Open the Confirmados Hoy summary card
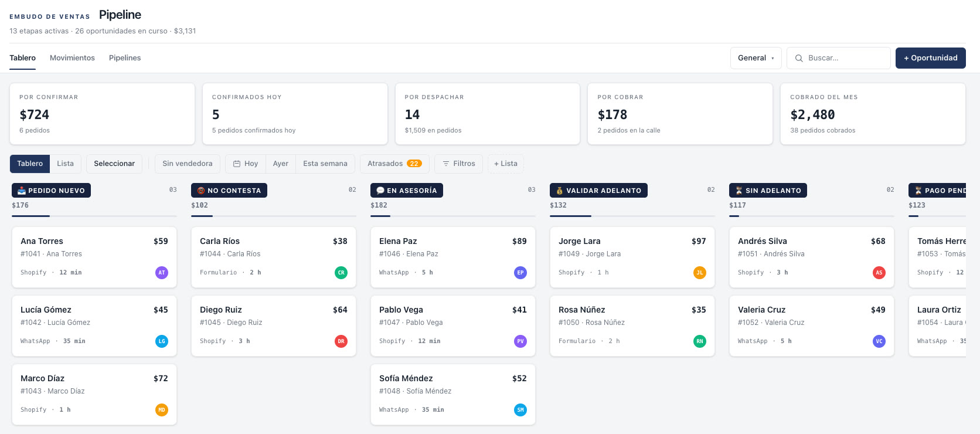 (x=295, y=114)
